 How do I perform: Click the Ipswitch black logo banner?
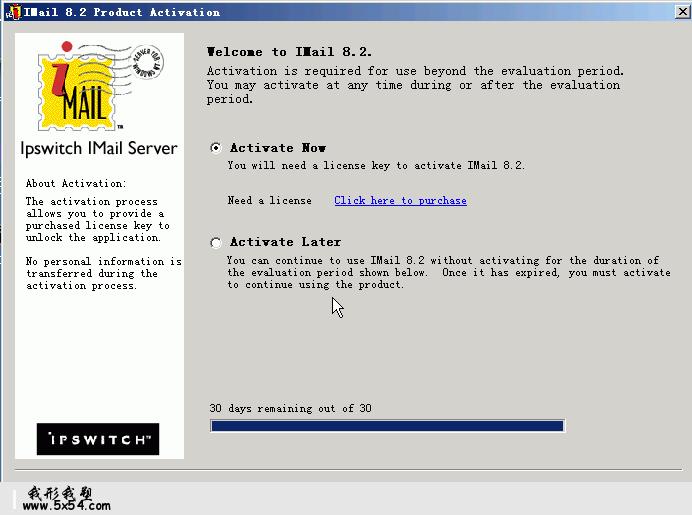[x=98, y=439]
